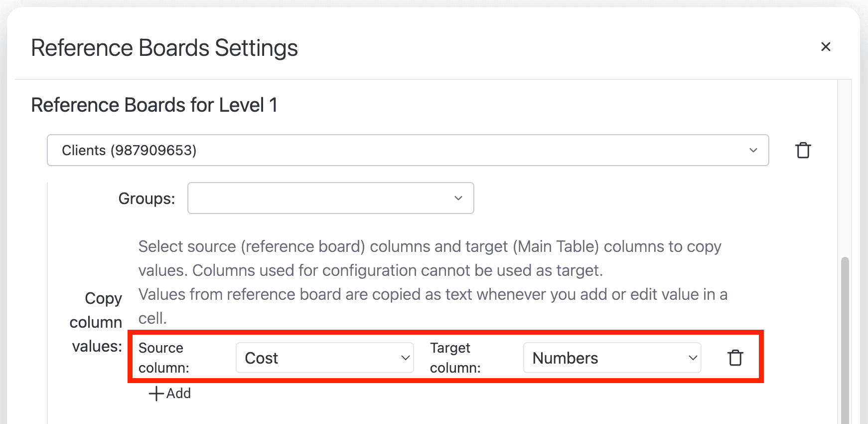Add another copy column mapping
This screenshot has width=868, height=424.
point(170,394)
